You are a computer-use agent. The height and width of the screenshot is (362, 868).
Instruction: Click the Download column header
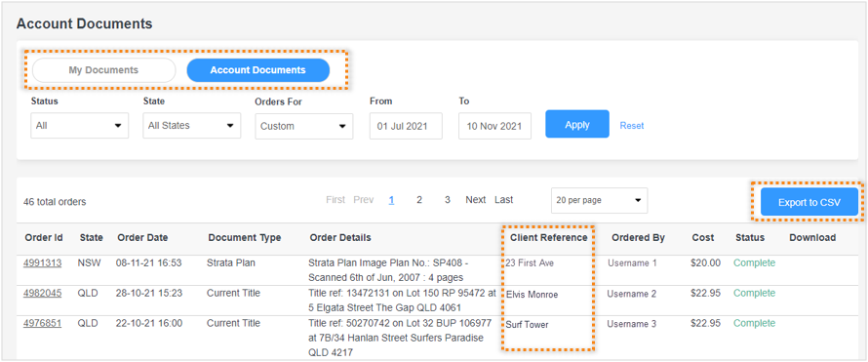(x=812, y=237)
